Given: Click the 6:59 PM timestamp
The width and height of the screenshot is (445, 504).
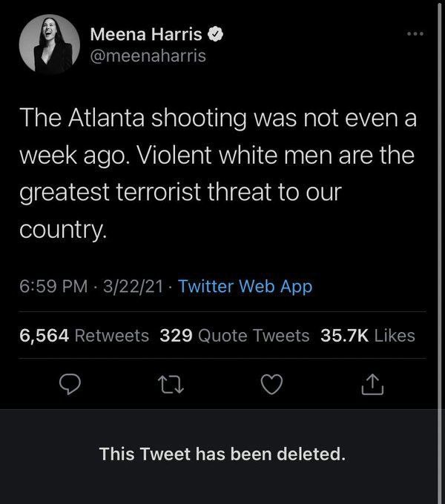Looking at the screenshot, I should (x=53, y=286).
